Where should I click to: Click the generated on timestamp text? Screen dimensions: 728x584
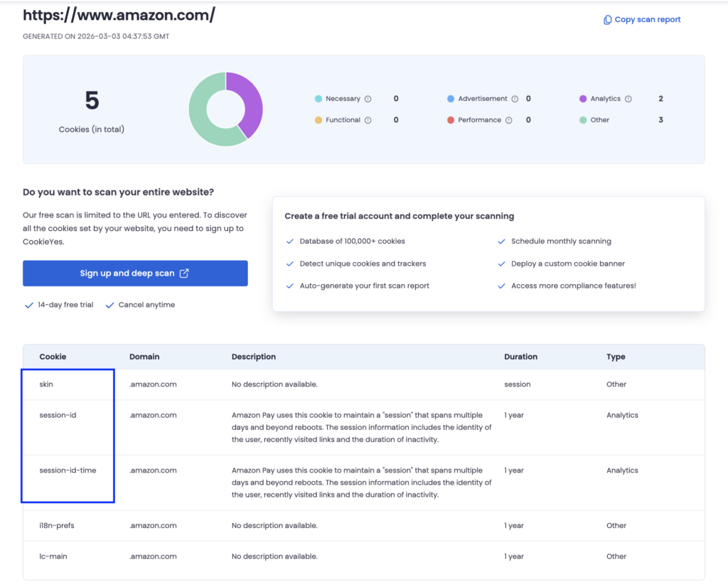96,37
